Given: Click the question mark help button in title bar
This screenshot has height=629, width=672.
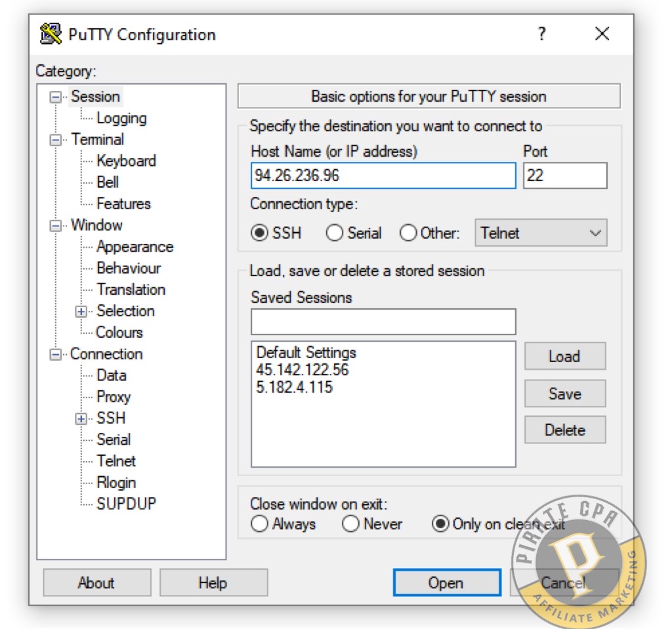Looking at the screenshot, I should [x=542, y=33].
